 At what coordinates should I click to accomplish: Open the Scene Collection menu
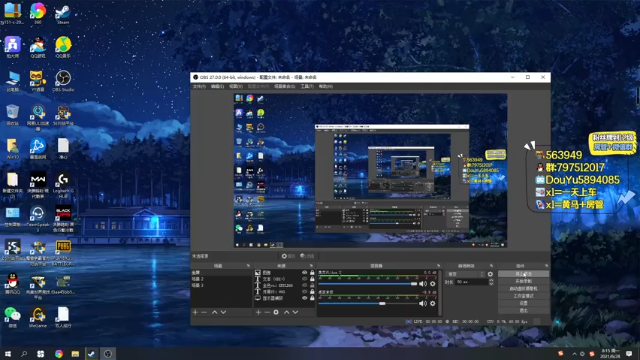click(x=284, y=87)
